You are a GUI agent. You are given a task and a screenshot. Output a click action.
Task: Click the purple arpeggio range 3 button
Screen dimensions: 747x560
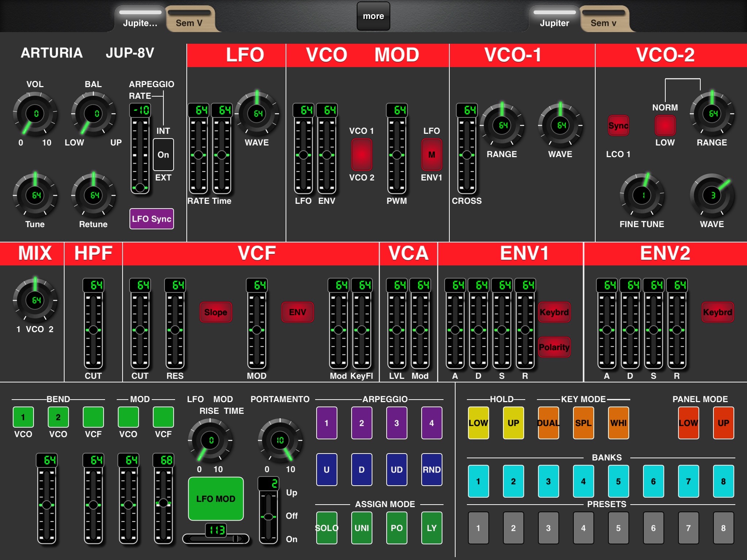pyautogui.click(x=396, y=423)
